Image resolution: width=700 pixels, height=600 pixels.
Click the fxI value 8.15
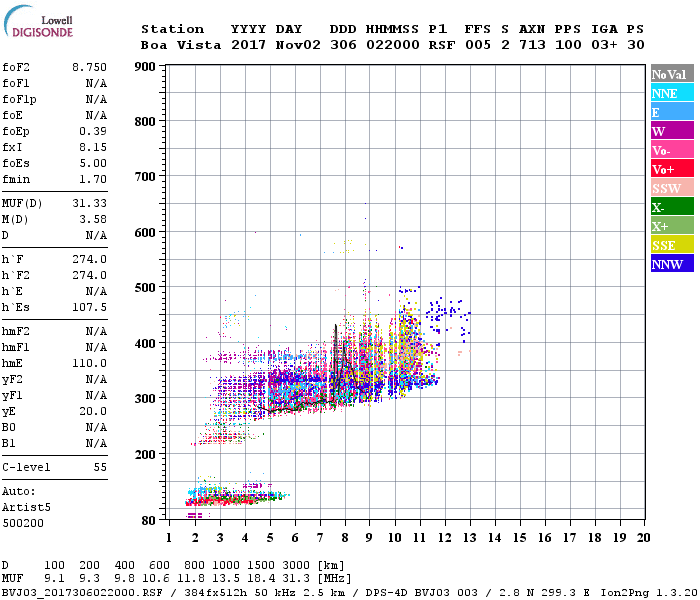93,147
